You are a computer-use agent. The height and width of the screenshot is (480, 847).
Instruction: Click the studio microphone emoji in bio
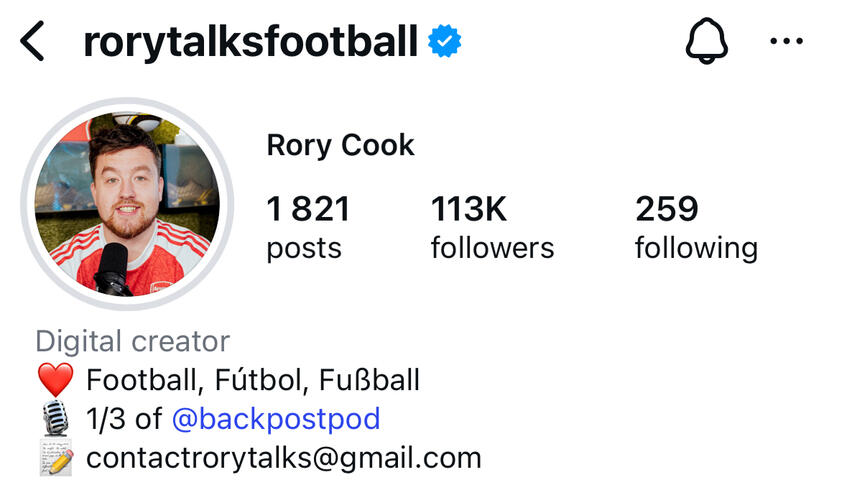click(x=56, y=419)
